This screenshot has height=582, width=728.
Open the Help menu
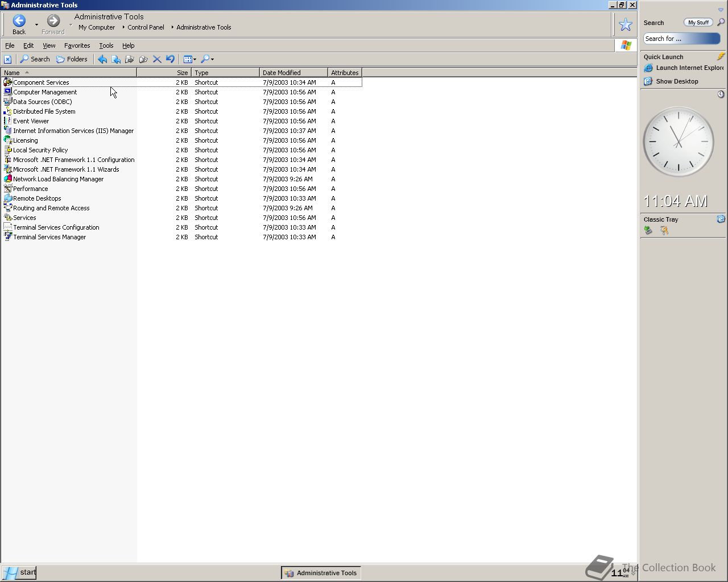pyautogui.click(x=129, y=45)
